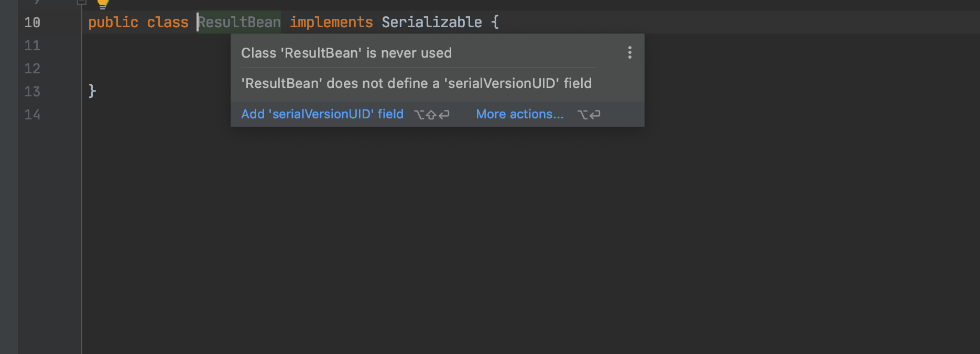Click the implements keyword
The image size is (980, 354).
(331, 22)
